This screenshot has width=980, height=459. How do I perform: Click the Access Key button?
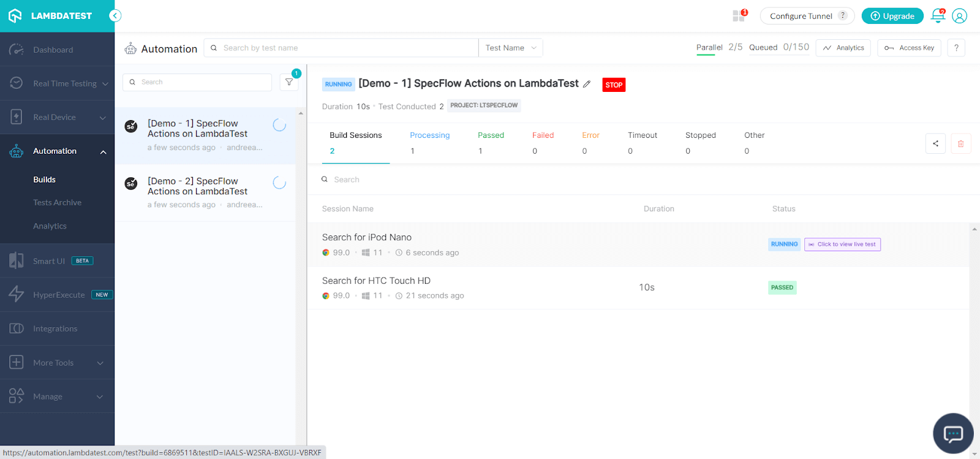[x=910, y=48]
